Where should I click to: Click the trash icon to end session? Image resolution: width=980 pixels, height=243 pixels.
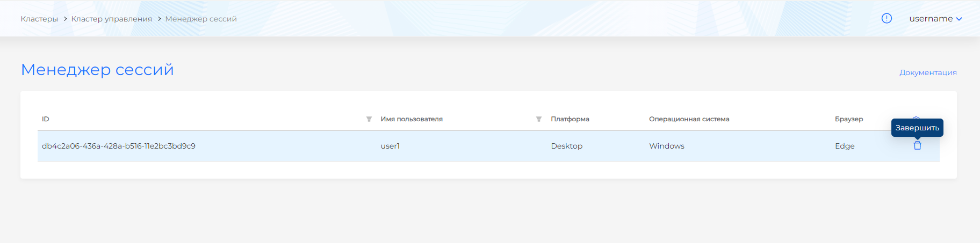point(917,145)
